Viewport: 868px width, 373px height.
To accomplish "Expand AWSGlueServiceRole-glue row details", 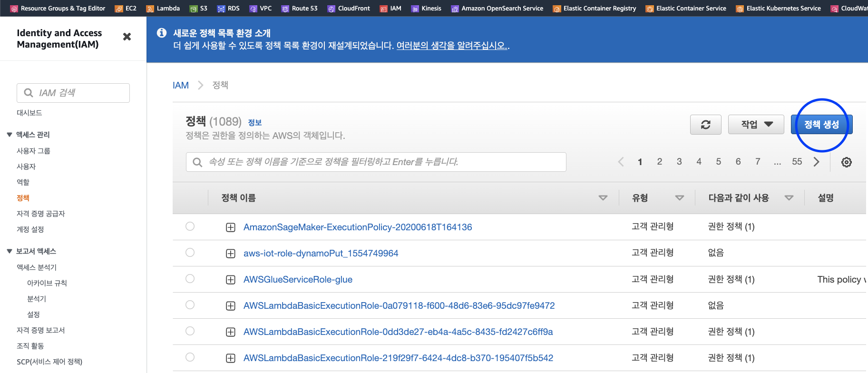I will [231, 280].
